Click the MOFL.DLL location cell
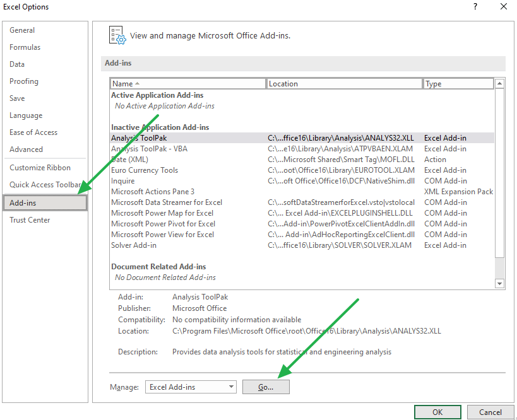The width and height of the screenshot is (517, 420). (x=341, y=160)
